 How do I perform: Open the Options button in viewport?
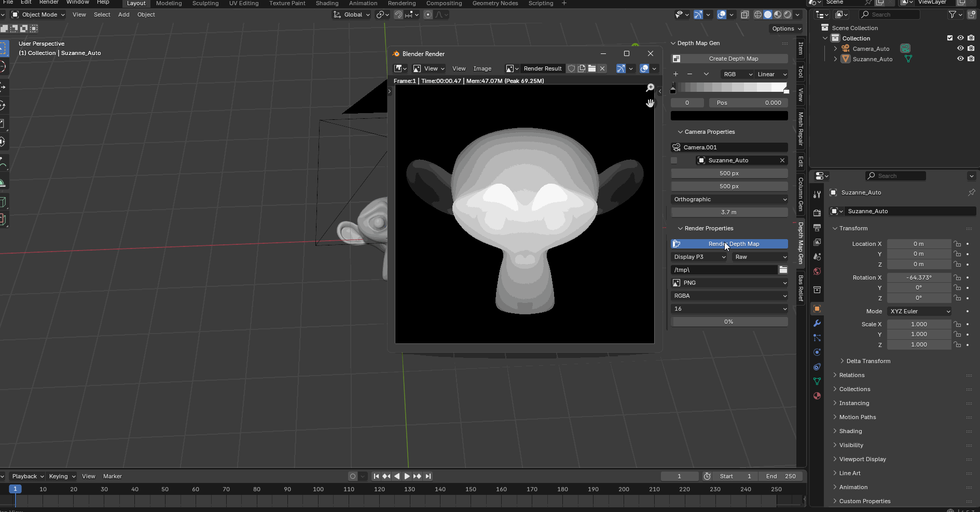pyautogui.click(x=786, y=29)
